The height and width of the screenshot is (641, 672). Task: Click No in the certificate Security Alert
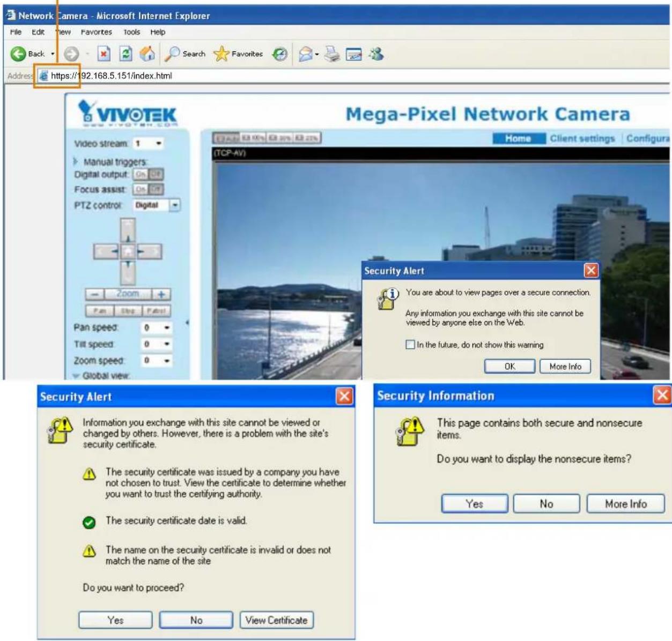pos(196,620)
